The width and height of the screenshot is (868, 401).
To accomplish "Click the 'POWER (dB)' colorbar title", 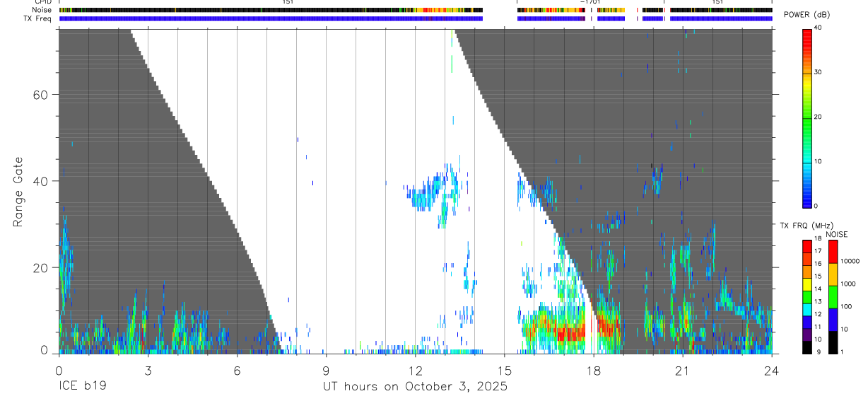I will [807, 15].
